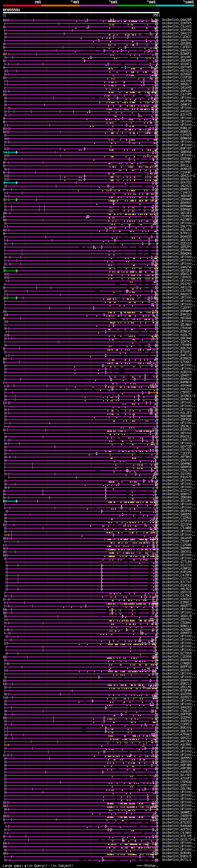Select the UniRef100_C1EA37 label
197x868 pixels.
coord(177,37)
